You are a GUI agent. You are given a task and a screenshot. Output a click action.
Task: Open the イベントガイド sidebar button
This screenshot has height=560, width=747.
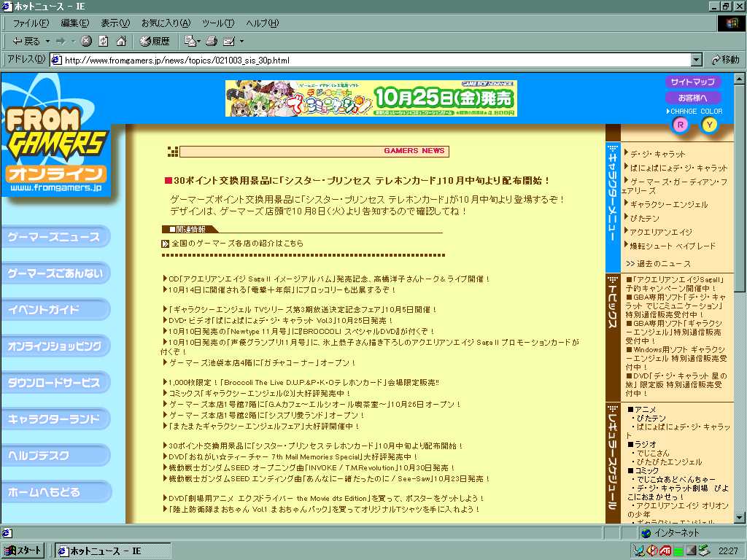click(x=55, y=309)
